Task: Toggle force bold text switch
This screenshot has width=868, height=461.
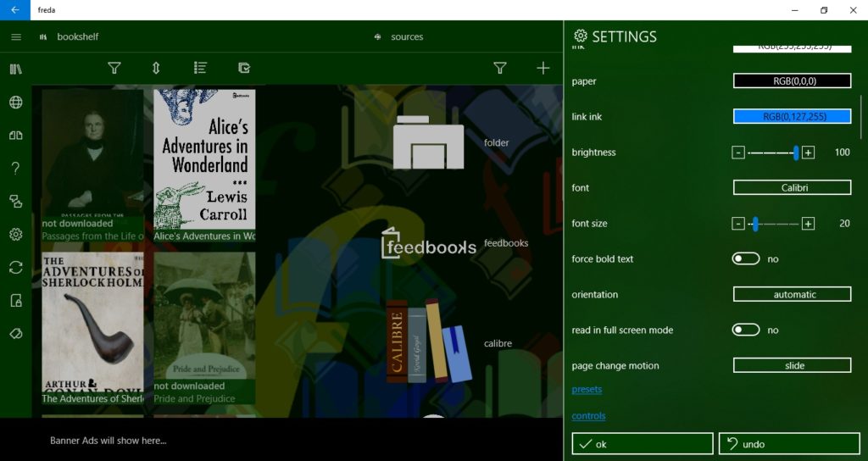Action: 746,258
